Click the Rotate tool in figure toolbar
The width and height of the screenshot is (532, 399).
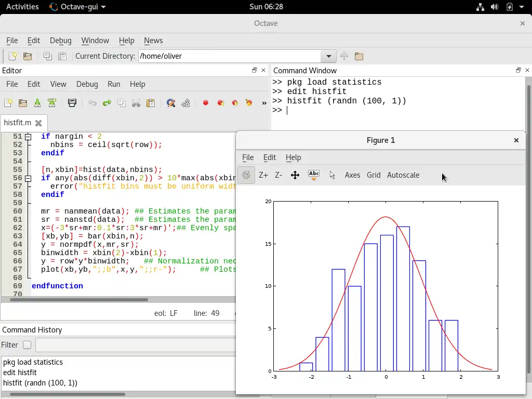[246, 175]
